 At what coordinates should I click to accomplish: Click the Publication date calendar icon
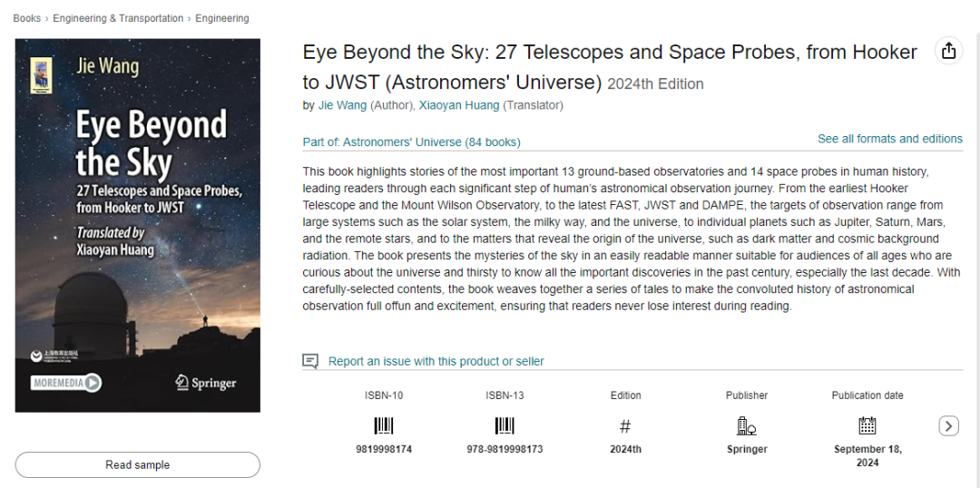[x=867, y=426]
